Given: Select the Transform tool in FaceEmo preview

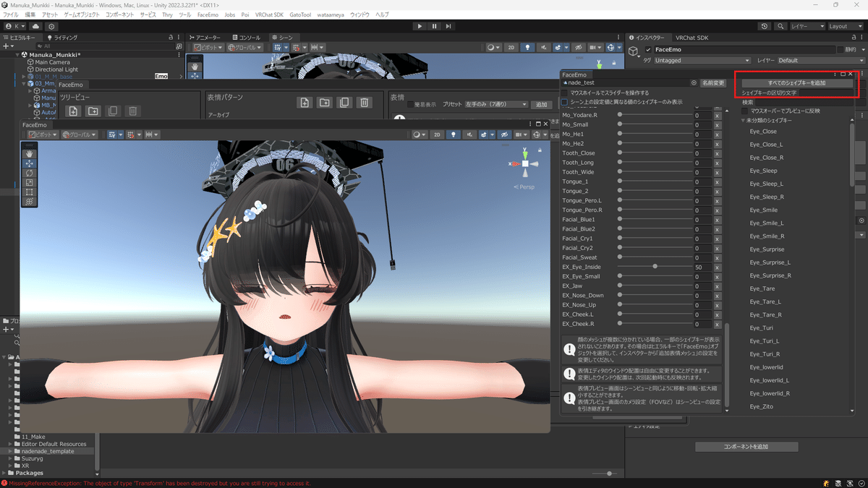Looking at the screenshot, I should click(x=30, y=202).
